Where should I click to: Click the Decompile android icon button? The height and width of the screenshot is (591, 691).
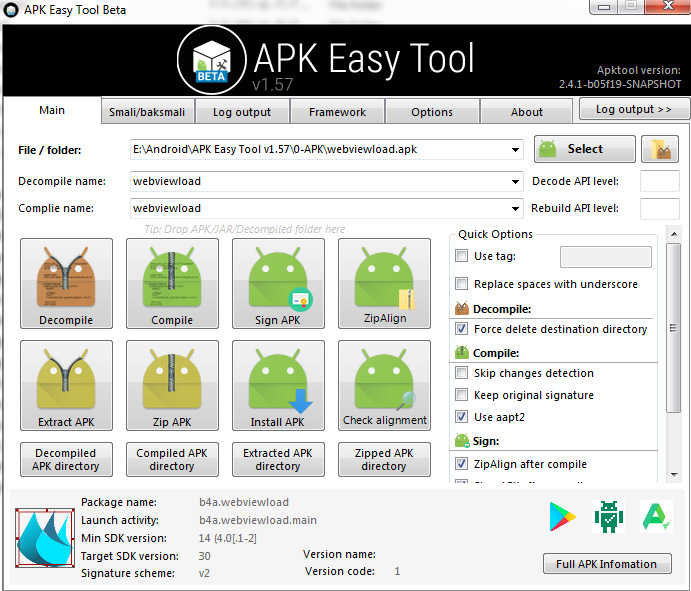click(66, 283)
